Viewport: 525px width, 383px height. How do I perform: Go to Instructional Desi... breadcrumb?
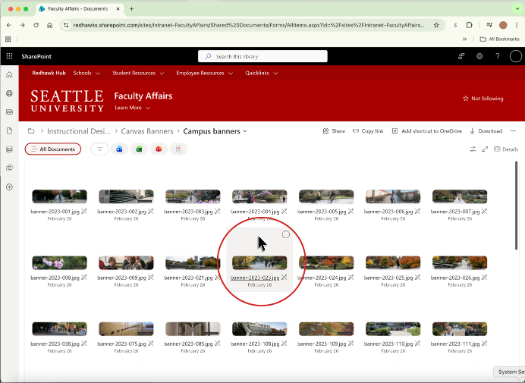[x=79, y=131]
